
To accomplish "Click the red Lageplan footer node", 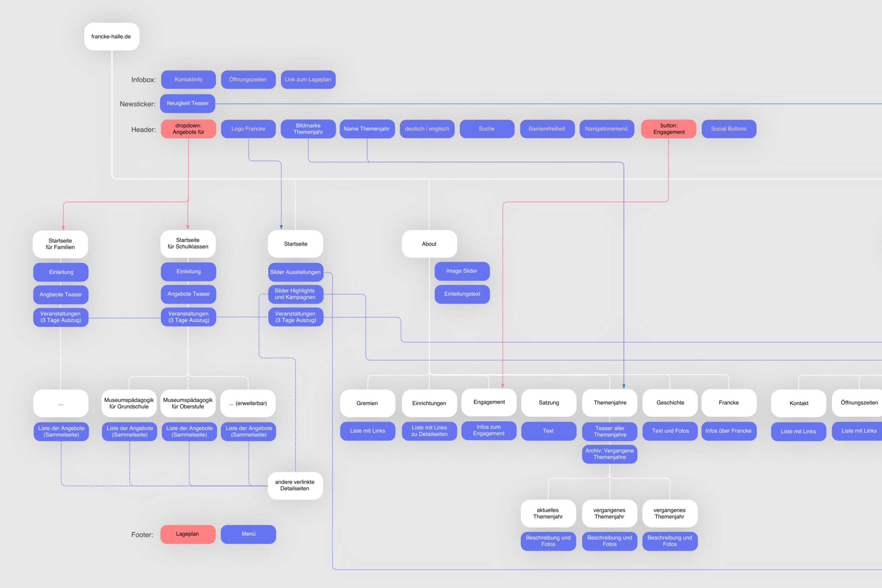I will click(x=187, y=534).
